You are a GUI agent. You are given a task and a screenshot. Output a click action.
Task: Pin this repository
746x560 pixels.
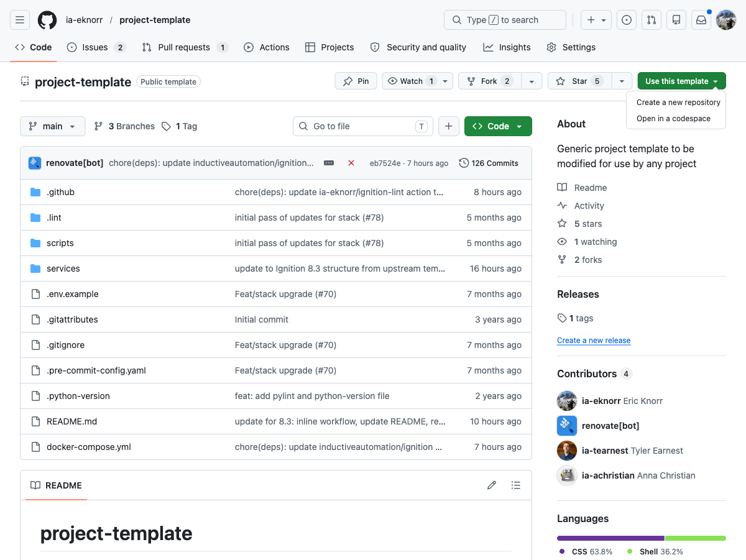pyautogui.click(x=356, y=81)
